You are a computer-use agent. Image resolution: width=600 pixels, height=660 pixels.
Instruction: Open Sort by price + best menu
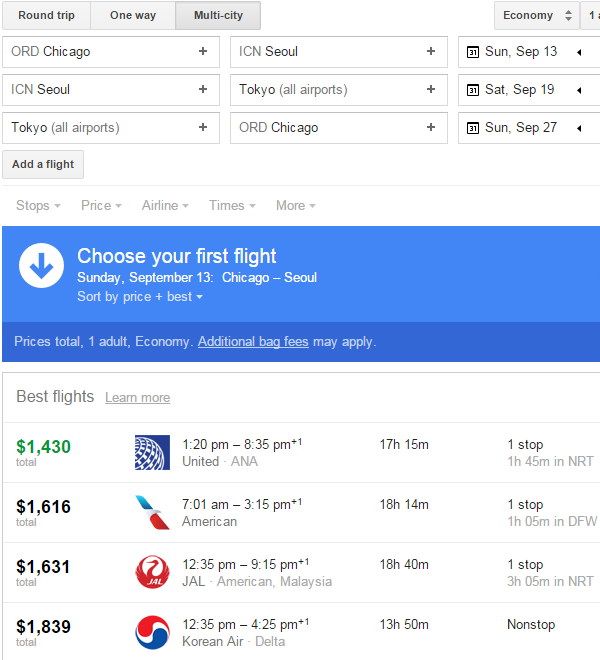[x=140, y=297]
